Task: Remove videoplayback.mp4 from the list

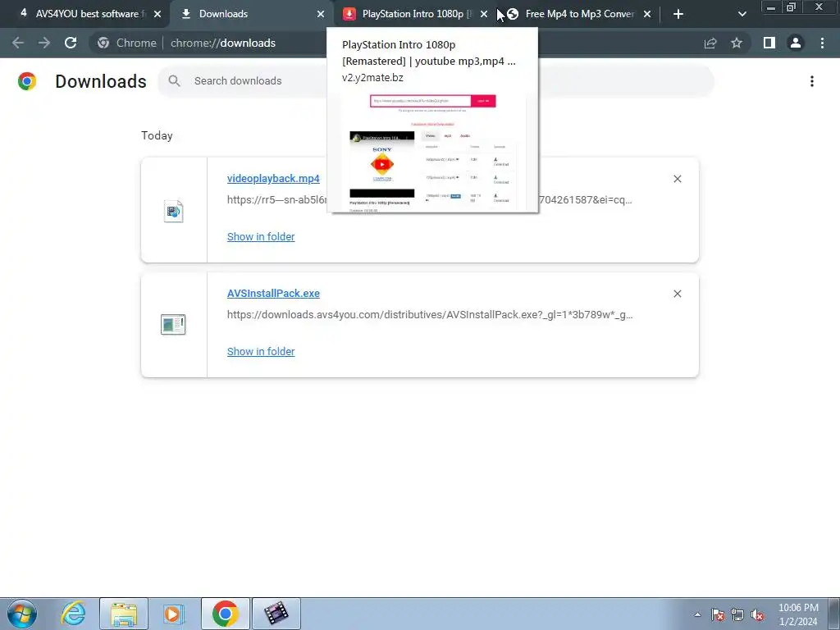Action: (x=677, y=179)
